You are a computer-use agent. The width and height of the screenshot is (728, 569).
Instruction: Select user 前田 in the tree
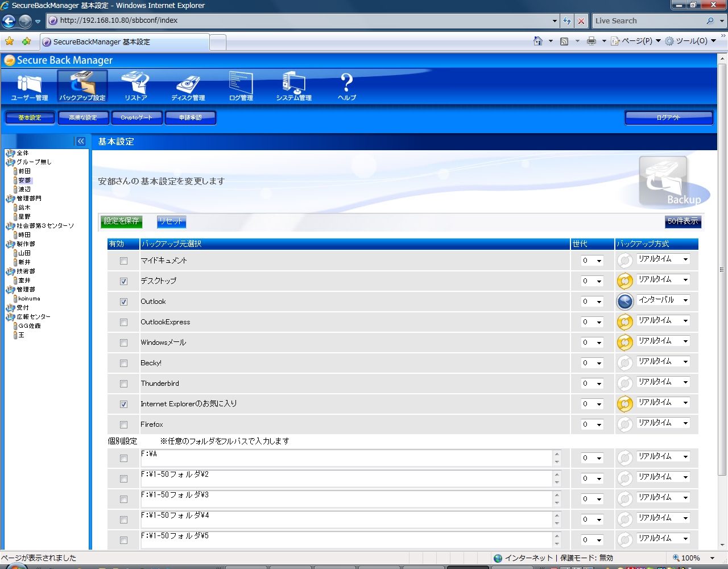tap(24, 171)
